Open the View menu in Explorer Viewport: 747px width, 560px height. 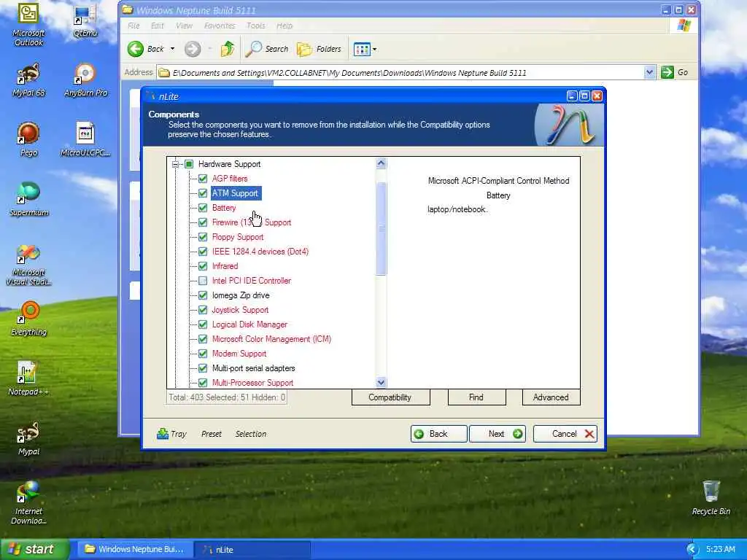point(184,26)
